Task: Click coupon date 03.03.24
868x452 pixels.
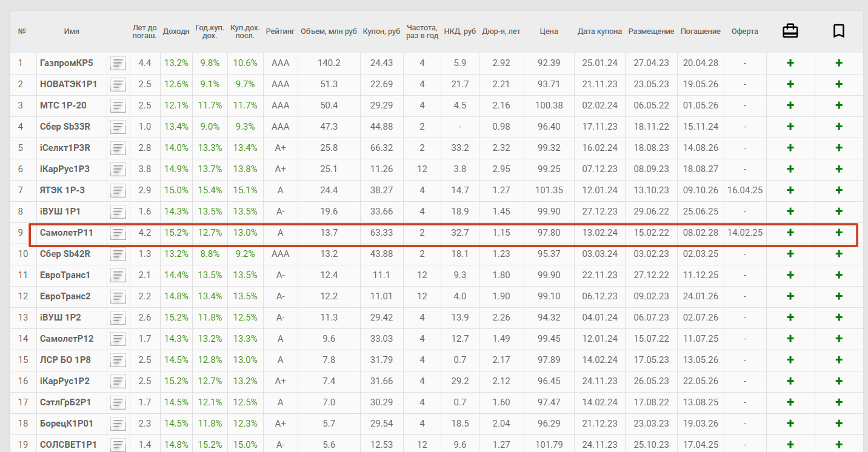Action: pos(599,254)
